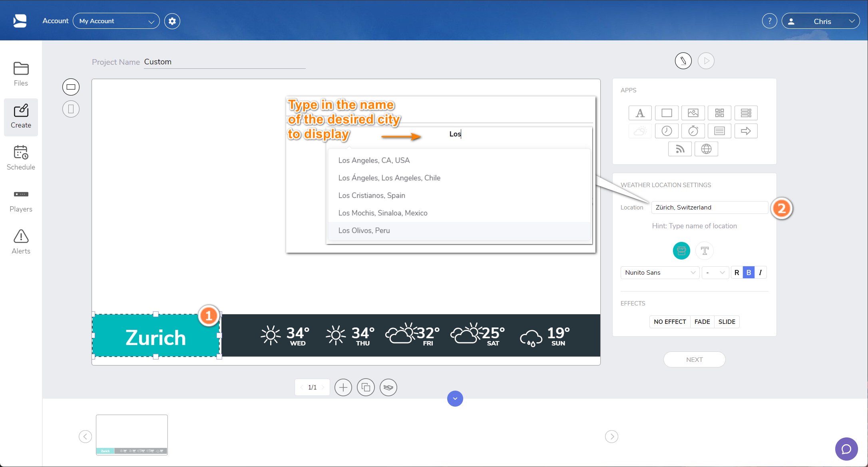Add the Web page globe app
868x467 pixels.
(706, 149)
